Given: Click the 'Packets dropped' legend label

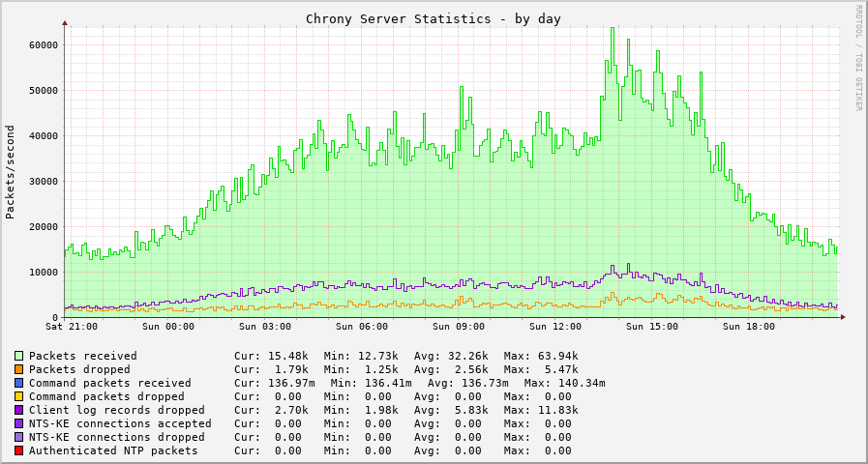Looking at the screenshot, I should 79,369.
